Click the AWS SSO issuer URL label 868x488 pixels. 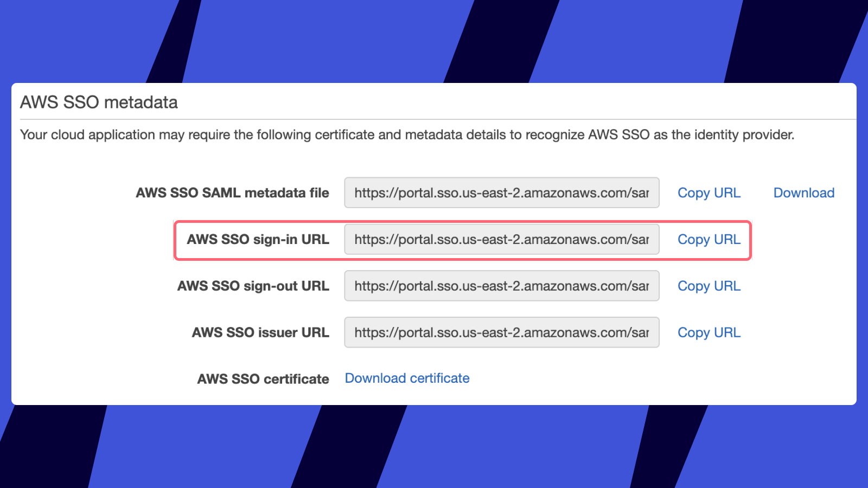click(x=260, y=333)
